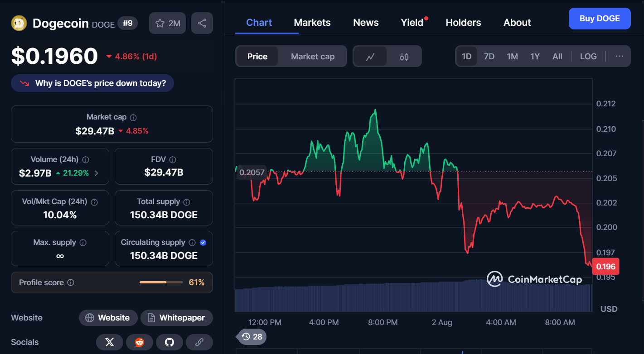Switch to line chart view icon
644x354 pixels.
370,57
